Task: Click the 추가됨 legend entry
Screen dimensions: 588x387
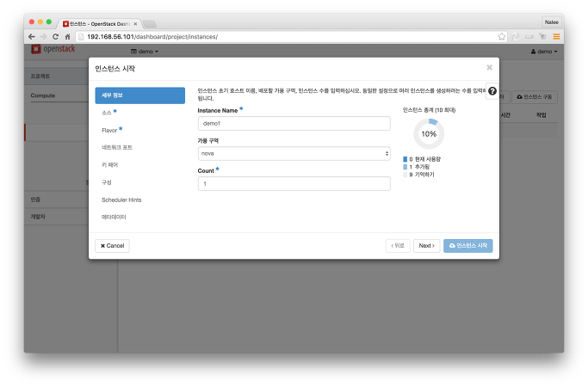Action: click(417, 167)
